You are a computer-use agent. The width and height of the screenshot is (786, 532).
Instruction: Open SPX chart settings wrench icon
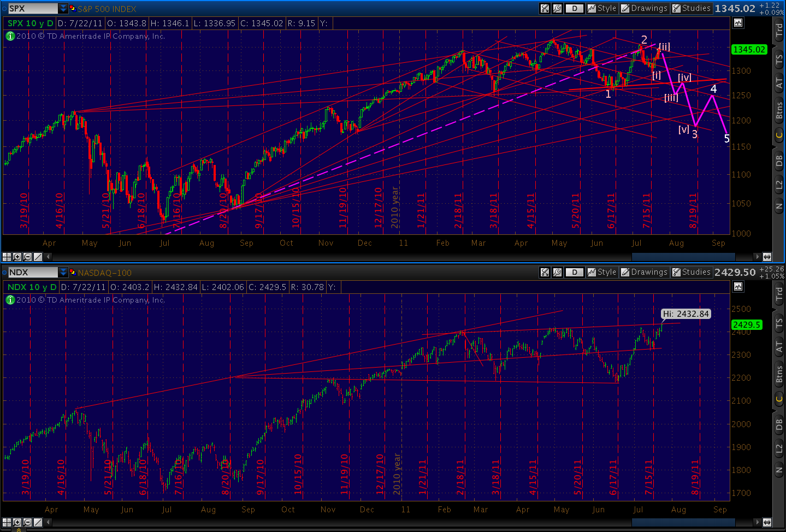pyautogui.click(x=557, y=8)
